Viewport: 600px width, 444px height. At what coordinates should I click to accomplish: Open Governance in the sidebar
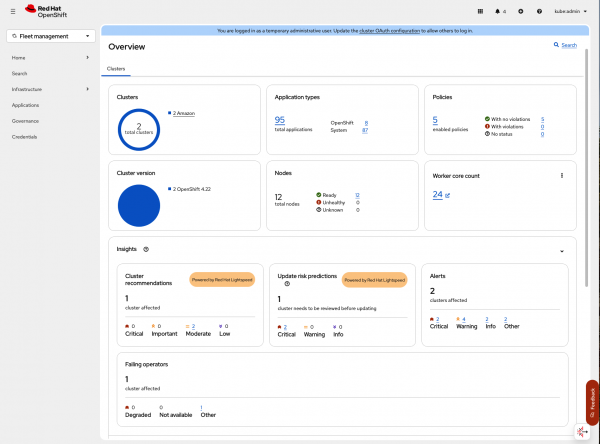tap(25, 121)
